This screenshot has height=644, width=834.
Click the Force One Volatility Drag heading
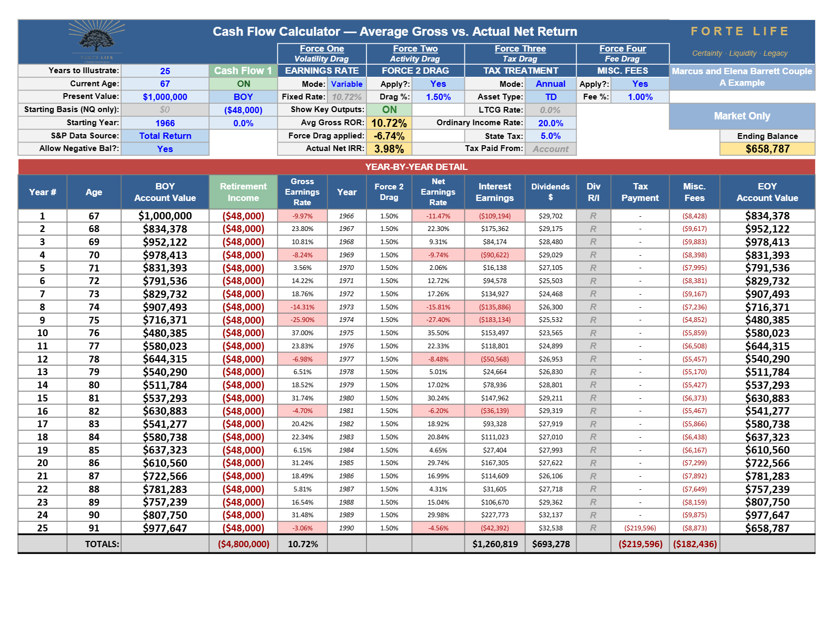[322, 54]
